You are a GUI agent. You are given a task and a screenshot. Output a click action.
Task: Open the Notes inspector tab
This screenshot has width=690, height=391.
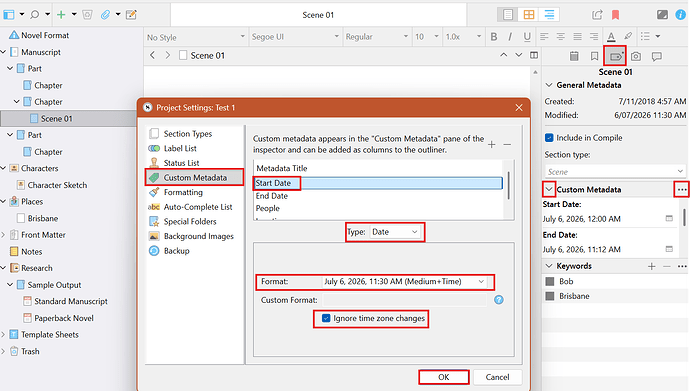coord(574,56)
